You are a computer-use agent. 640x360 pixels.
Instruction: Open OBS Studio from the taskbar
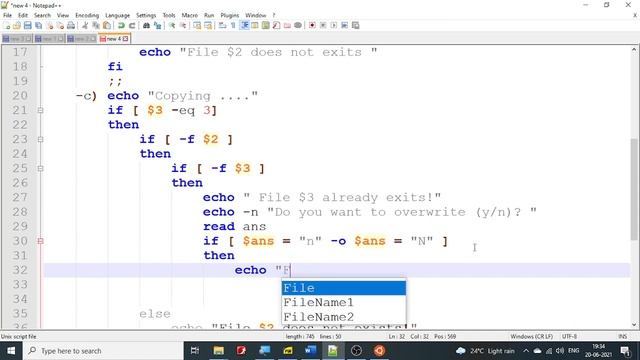(x=356, y=351)
